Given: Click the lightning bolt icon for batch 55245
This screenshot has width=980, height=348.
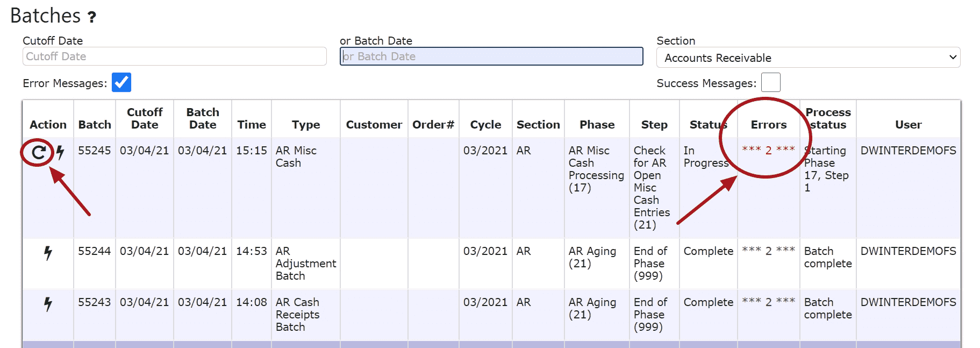Looking at the screenshot, I should point(60,152).
